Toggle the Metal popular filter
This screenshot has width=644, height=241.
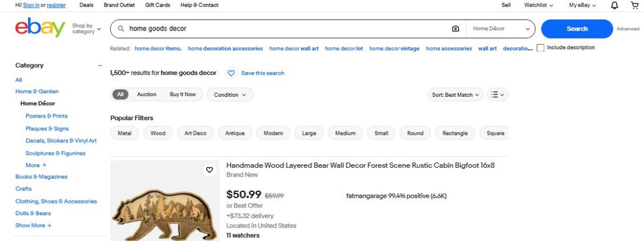tap(125, 133)
